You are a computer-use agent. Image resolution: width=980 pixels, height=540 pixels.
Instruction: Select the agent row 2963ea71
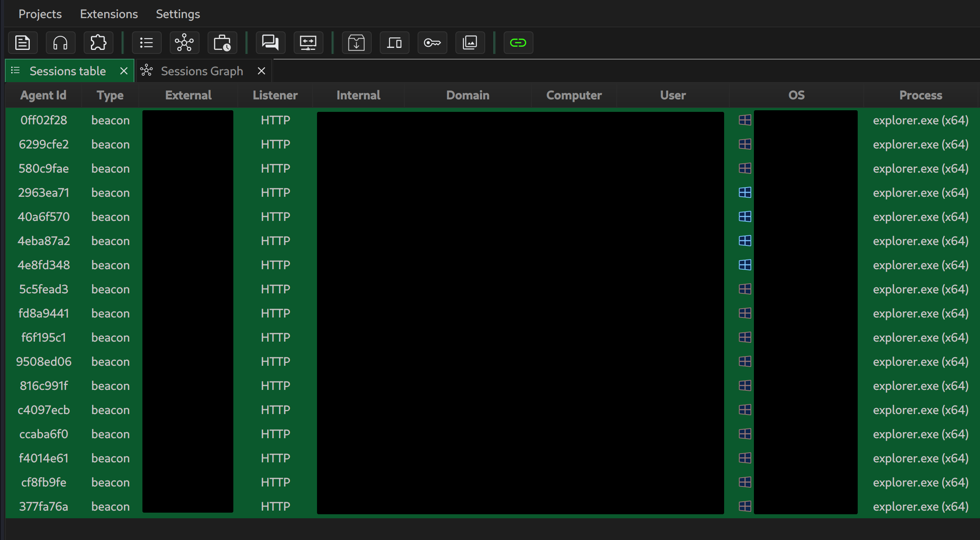pos(43,193)
